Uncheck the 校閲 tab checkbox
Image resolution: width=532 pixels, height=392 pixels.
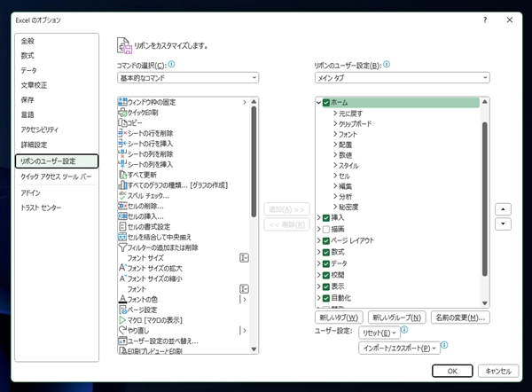click(x=326, y=275)
